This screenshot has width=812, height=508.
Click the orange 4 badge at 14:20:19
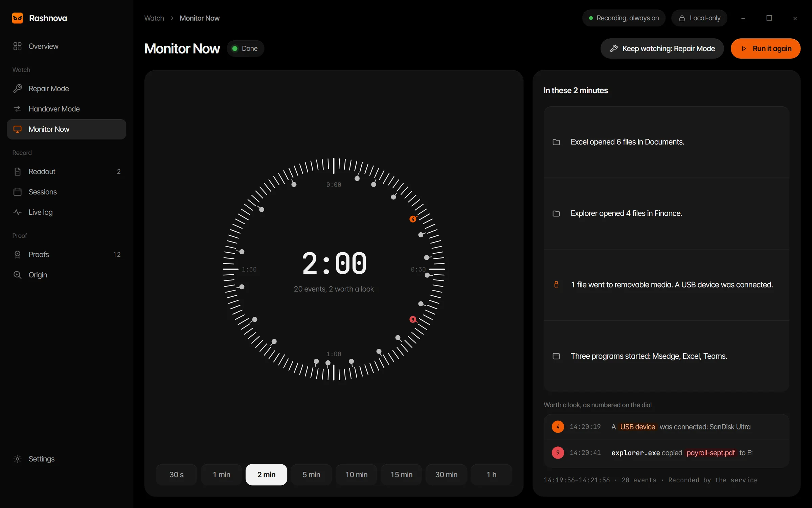coord(558,427)
